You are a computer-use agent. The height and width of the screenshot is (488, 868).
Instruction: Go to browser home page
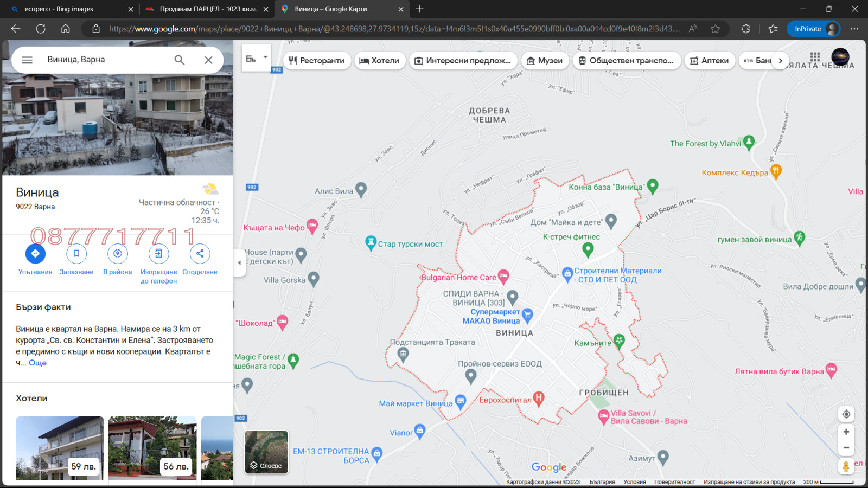point(66,29)
